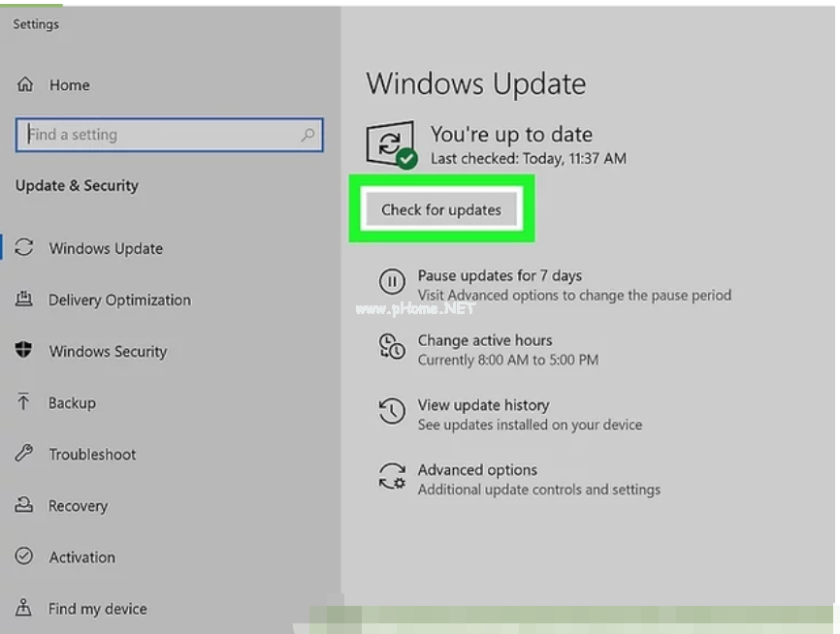Screen dimensions: 840x634
Task: Click the update status icon with green check
Action: 391,144
